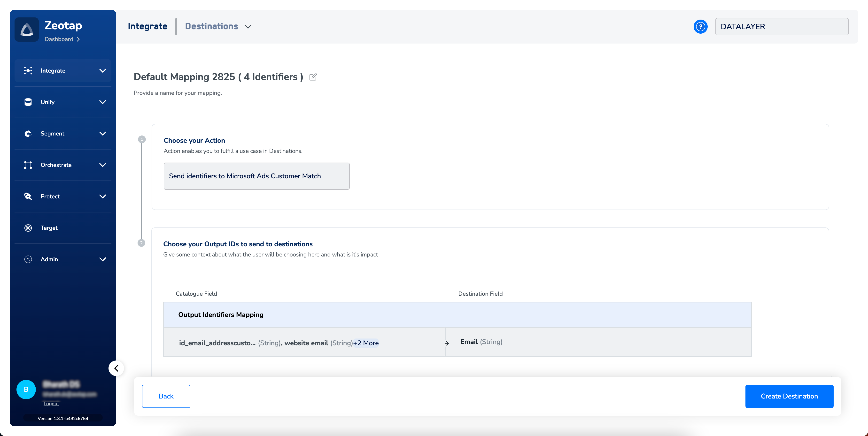Click the Segment pie chart icon
868x436 pixels.
[28, 133]
